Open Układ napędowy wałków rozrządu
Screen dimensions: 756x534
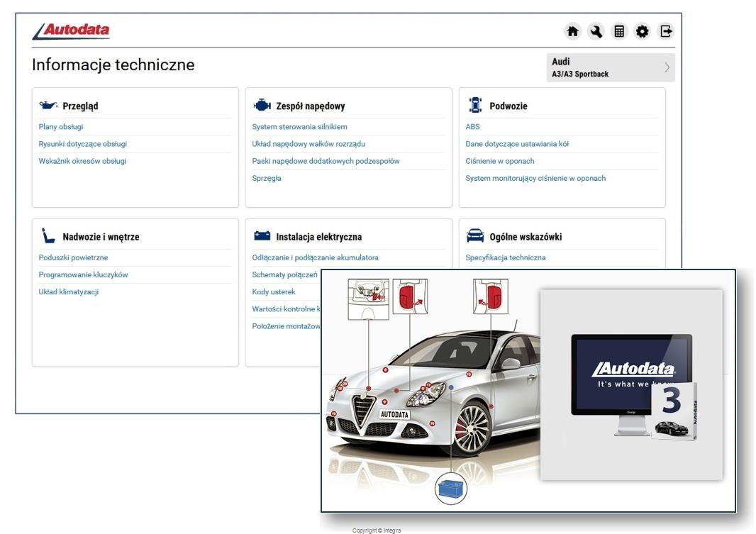click(x=308, y=144)
